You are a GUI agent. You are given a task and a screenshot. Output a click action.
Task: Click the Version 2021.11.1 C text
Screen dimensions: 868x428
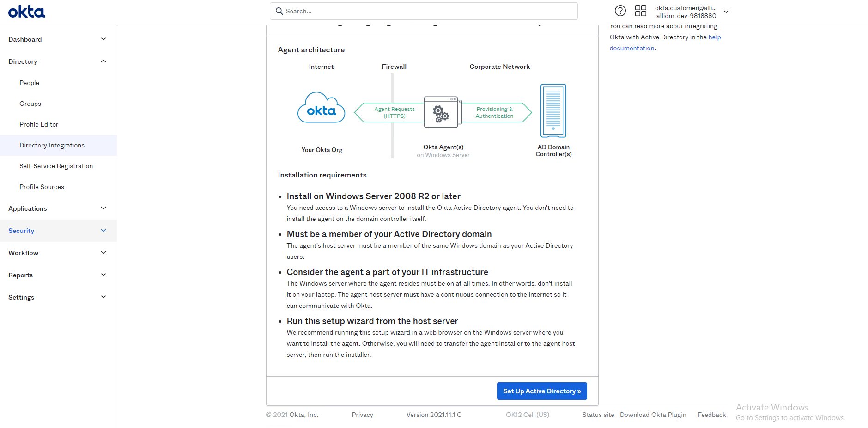434,415
